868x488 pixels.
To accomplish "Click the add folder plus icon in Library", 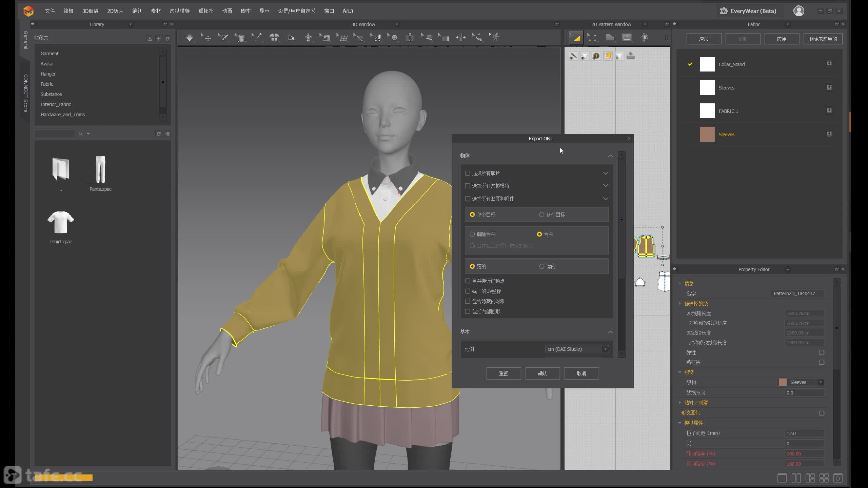I will [159, 39].
